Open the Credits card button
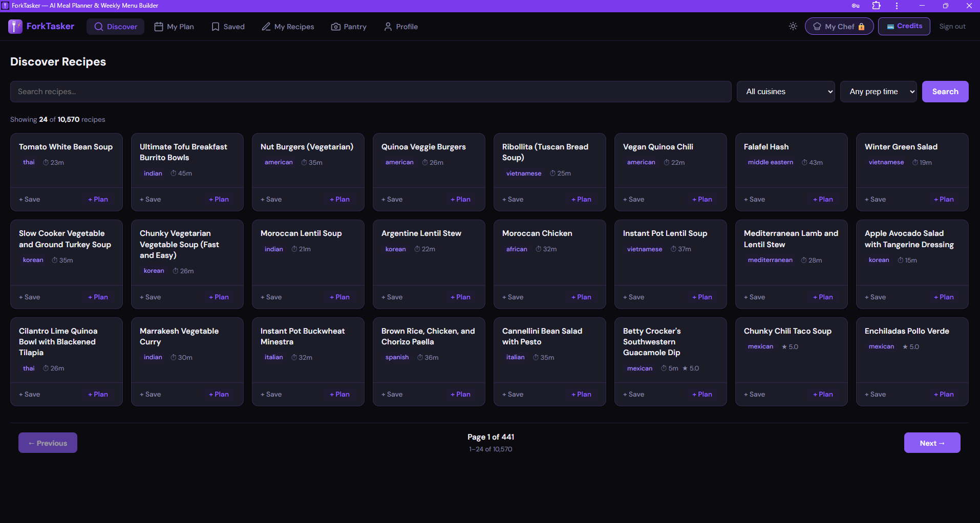Screen dimensions: 980x523 tap(904, 26)
